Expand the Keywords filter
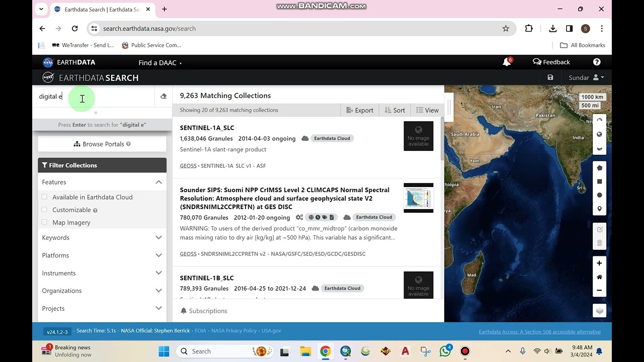The width and height of the screenshot is (644, 362). coord(102,238)
